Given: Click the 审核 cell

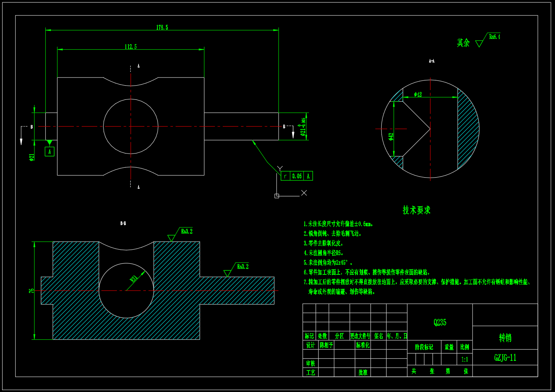Looking at the screenshot, I should [310, 363].
